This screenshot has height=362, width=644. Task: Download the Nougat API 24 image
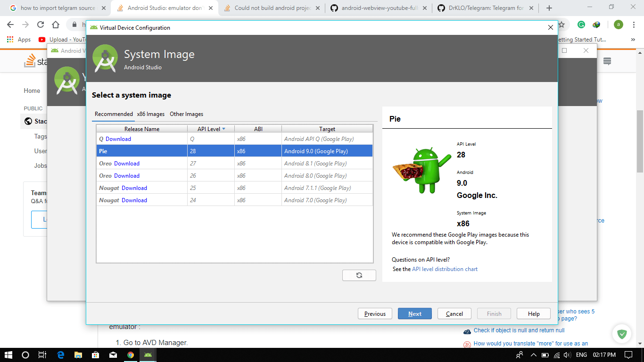pyautogui.click(x=134, y=200)
